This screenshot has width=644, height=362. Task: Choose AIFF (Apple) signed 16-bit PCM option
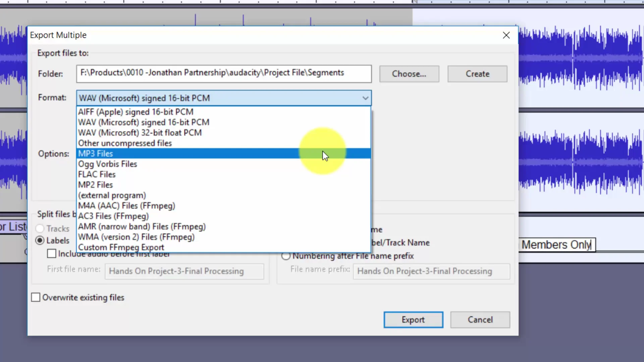[x=224, y=112]
